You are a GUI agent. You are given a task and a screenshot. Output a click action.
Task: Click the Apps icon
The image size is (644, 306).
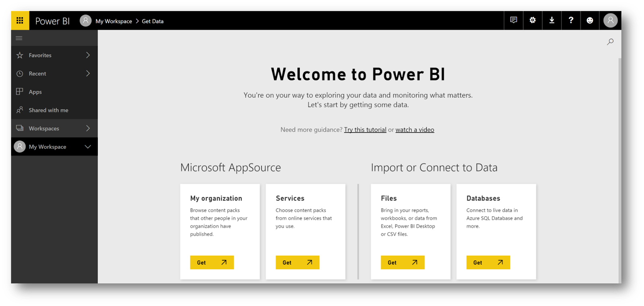coord(19,92)
